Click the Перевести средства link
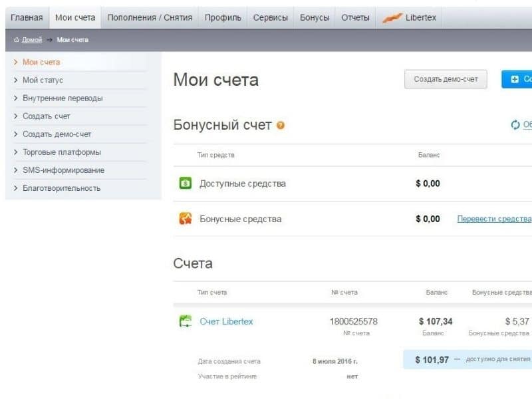Viewport: 532px width, 399px height. pos(494,219)
